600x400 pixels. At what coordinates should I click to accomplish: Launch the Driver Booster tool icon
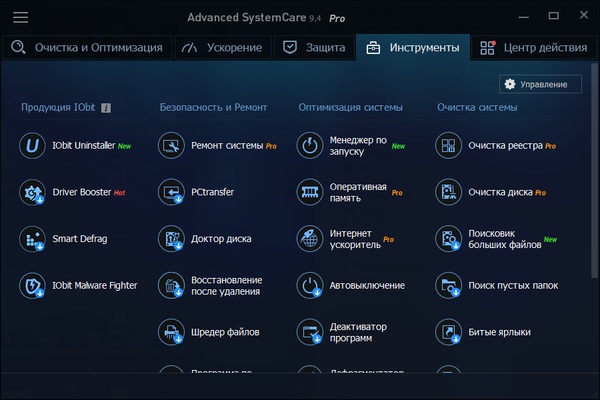pyautogui.click(x=34, y=192)
